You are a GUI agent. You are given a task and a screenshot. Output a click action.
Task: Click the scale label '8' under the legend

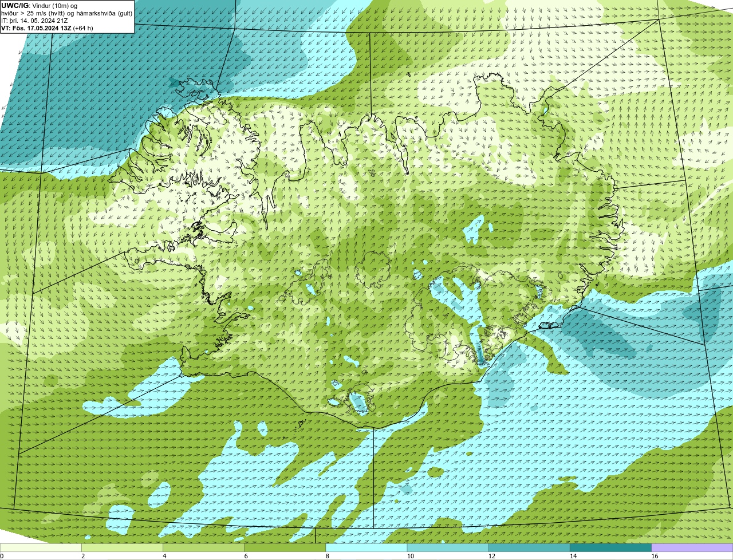tap(327, 556)
